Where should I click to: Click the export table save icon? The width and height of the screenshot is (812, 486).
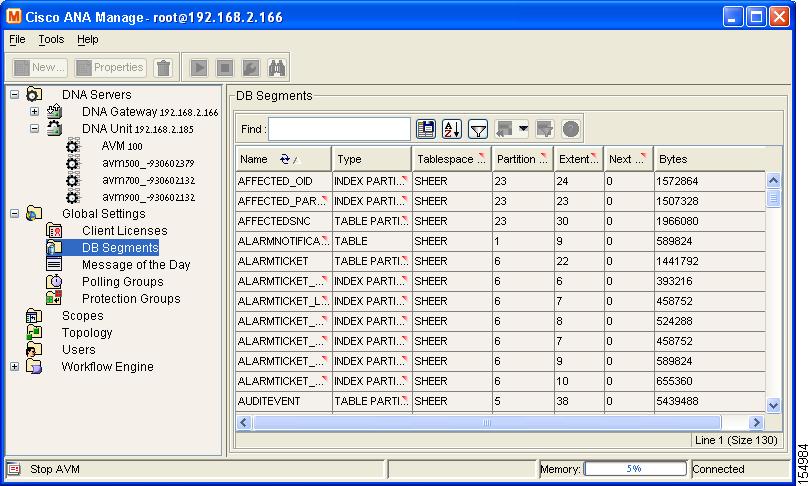click(x=426, y=129)
